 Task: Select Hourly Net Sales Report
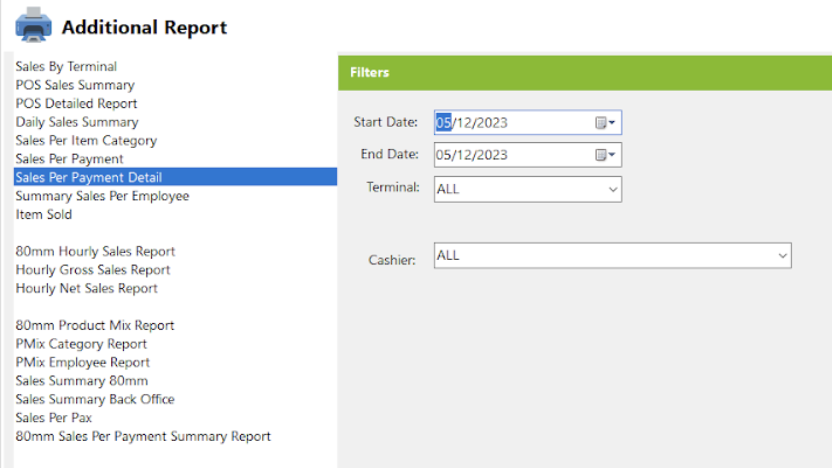86,288
